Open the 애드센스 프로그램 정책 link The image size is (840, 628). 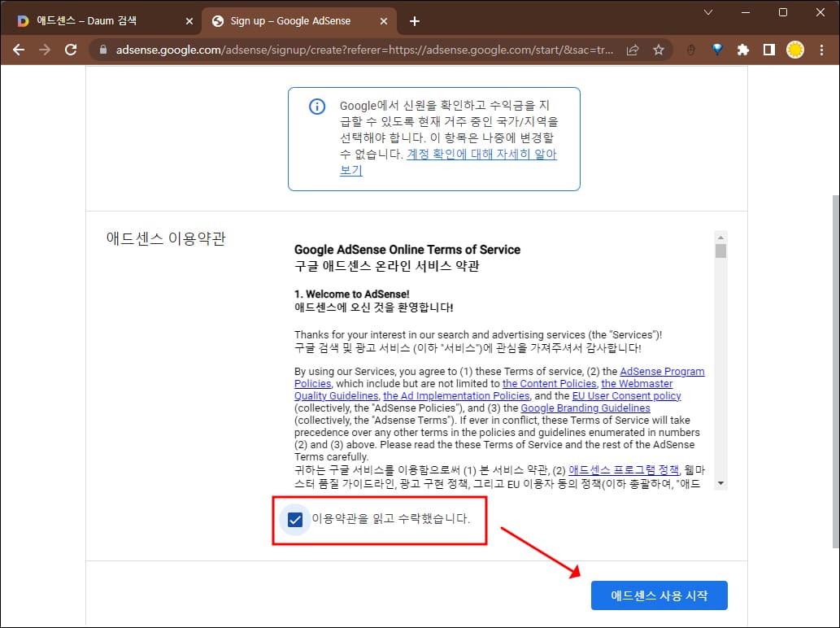click(624, 470)
